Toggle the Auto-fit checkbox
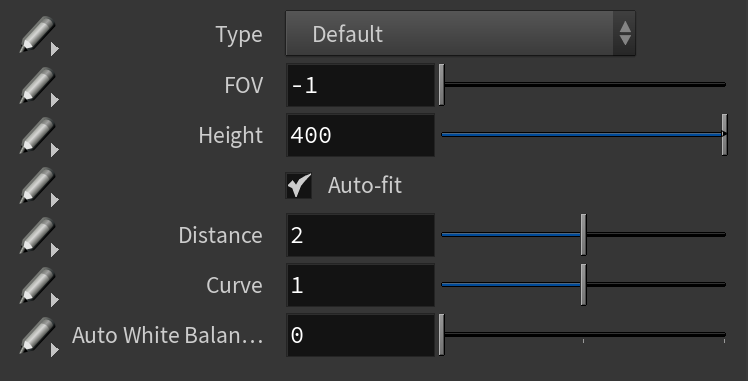The image size is (748, 381). tap(299, 185)
